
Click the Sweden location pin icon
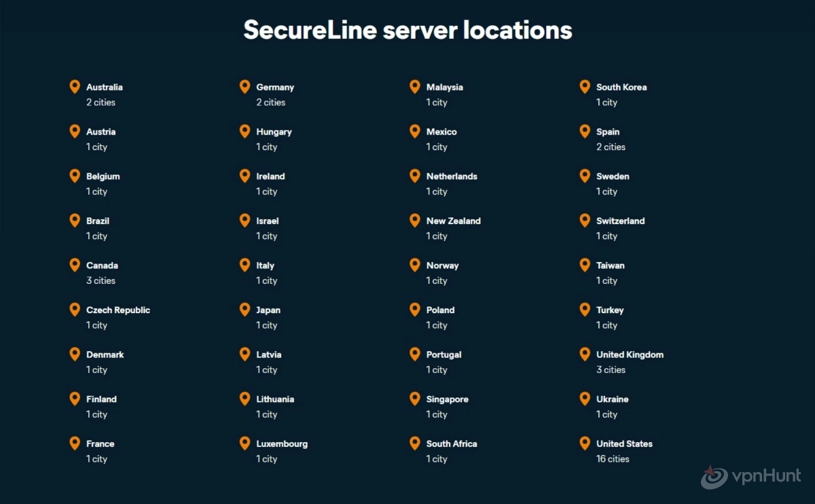[584, 176]
